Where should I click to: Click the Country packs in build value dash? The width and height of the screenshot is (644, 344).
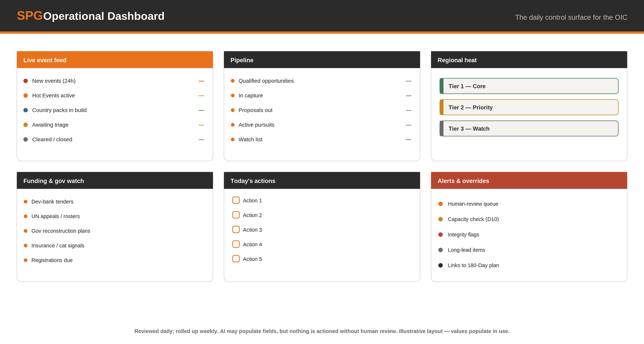(201, 110)
